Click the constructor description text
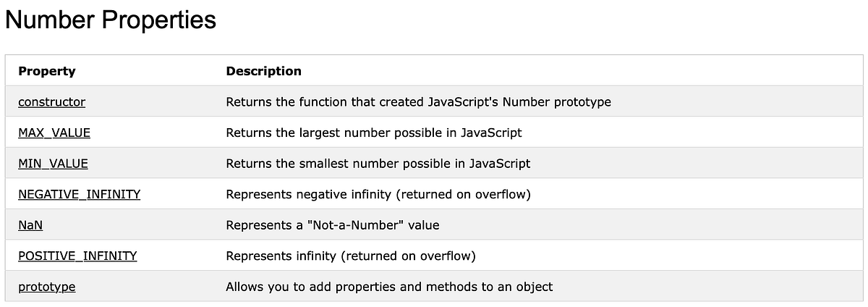 click(418, 102)
